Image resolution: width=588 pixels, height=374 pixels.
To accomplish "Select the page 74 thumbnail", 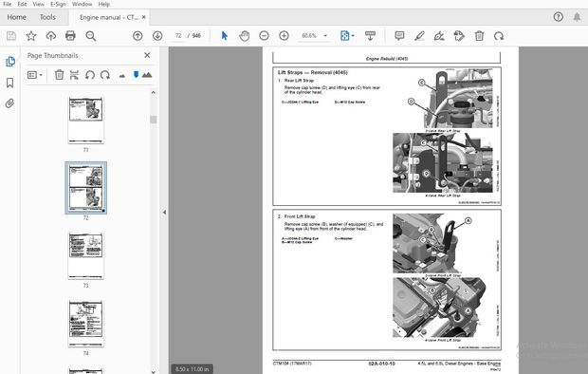I will (x=85, y=324).
